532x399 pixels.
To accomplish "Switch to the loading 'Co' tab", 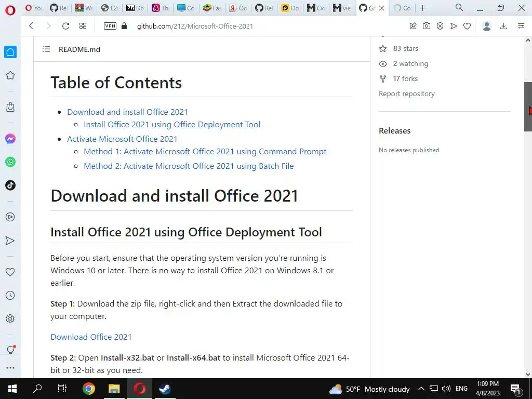I will [x=403, y=8].
